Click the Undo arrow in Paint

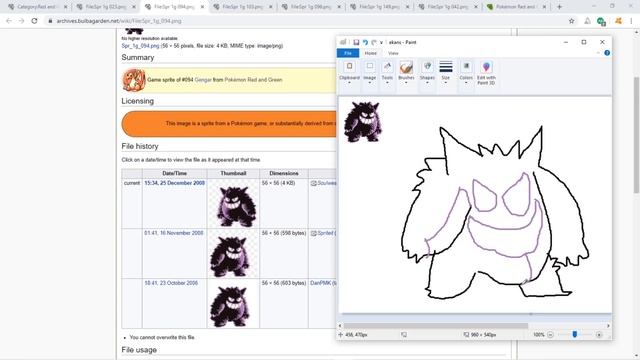(365, 42)
